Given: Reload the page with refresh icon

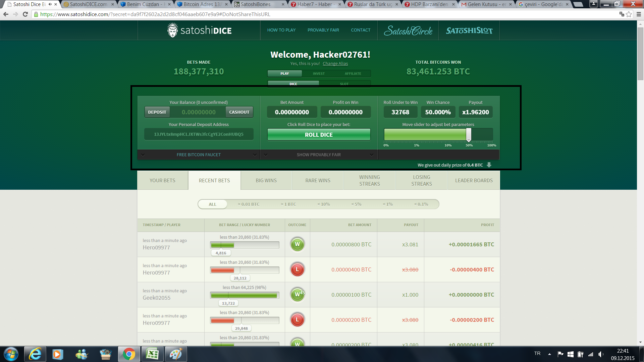Looking at the screenshot, I should pos(25,14).
